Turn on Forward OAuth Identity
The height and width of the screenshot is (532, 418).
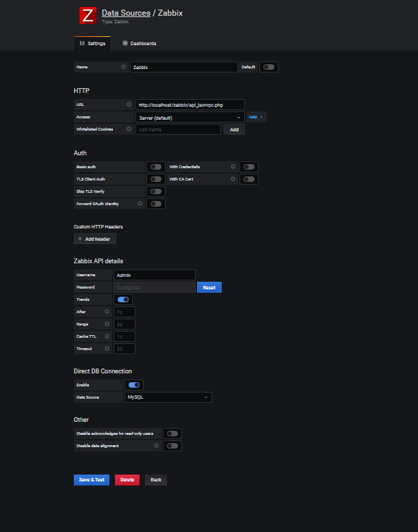[156, 204]
